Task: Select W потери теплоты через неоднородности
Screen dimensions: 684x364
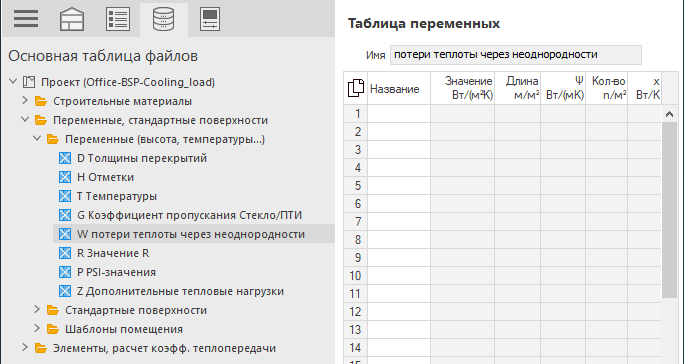Action: 191,234
